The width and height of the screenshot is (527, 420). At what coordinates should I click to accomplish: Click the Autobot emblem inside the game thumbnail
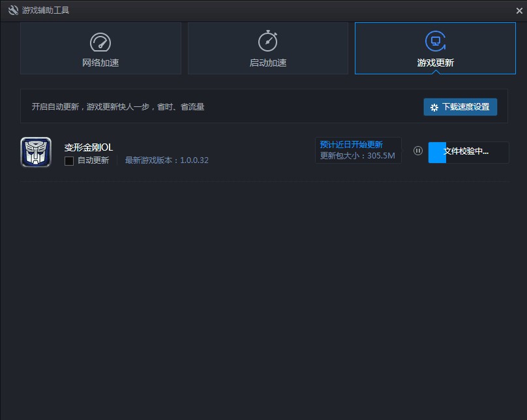tap(36, 151)
